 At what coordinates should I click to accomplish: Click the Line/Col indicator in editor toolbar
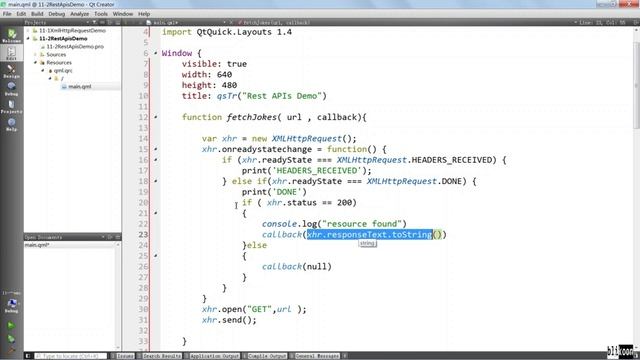603,22
